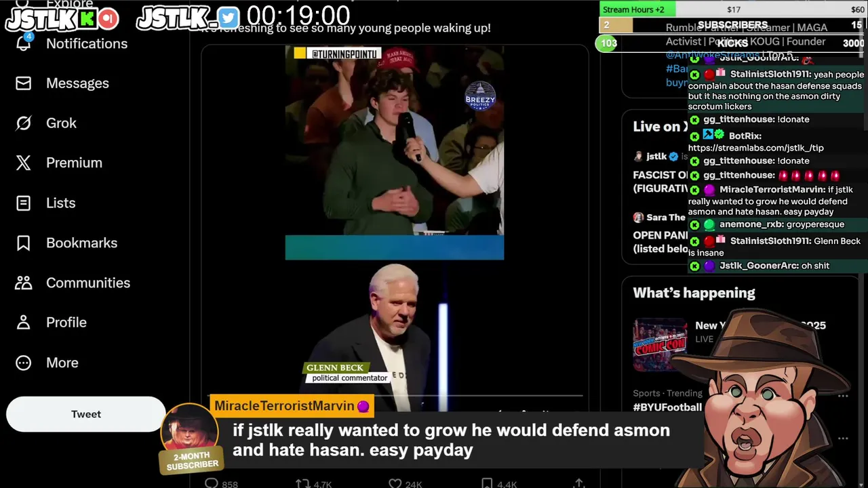
Task: Open the Communities people icon
Action: pyautogui.click(x=24, y=283)
